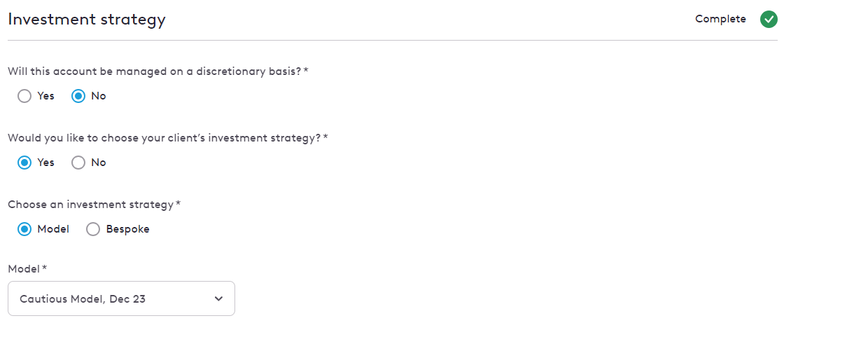The width and height of the screenshot is (868, 337).
Task: Click the Choose an investment strategy label
Action: click(94, 205)
